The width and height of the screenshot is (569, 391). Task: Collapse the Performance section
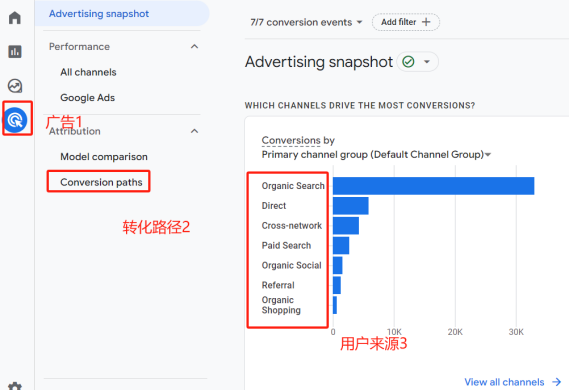tap(195, 46)
